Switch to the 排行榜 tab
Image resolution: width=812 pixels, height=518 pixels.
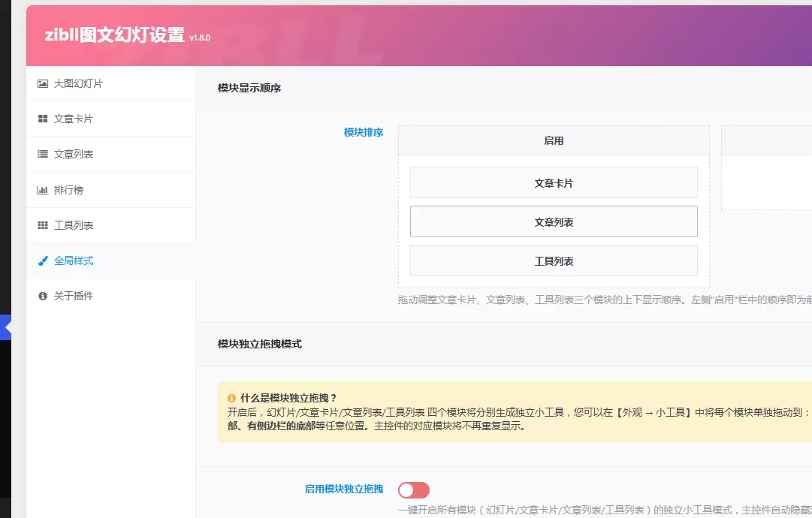point(111,190)
